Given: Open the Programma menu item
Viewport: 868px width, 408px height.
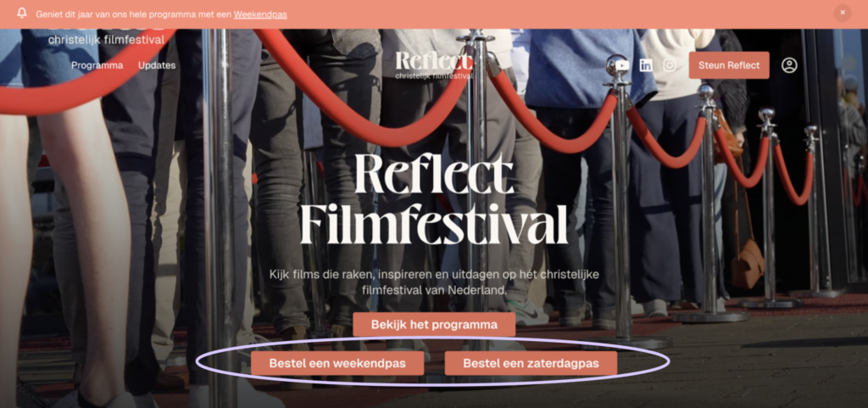Looking at the screenshot, I should (97, 65).
